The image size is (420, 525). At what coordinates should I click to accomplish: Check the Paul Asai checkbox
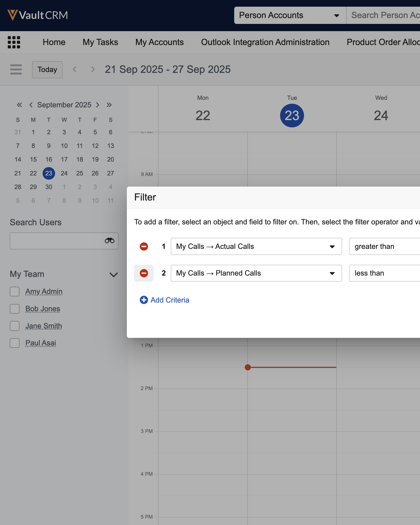[15, 343]
